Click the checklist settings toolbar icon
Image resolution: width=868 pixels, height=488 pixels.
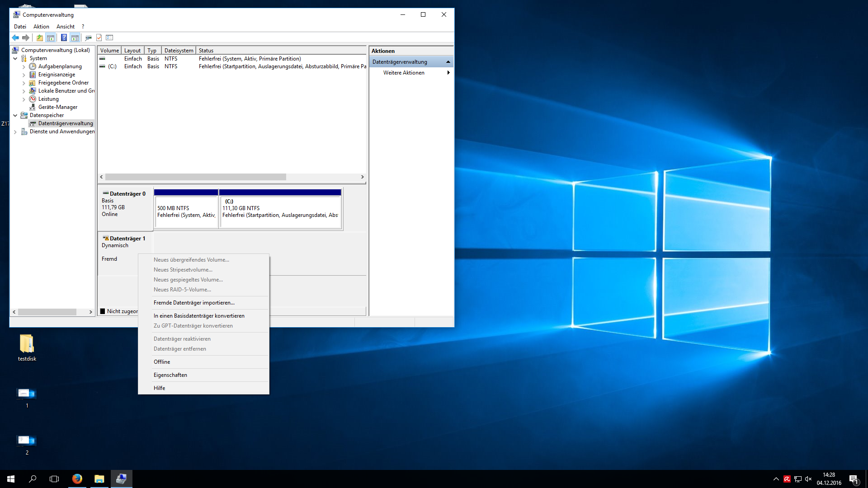tap(109, 38)
